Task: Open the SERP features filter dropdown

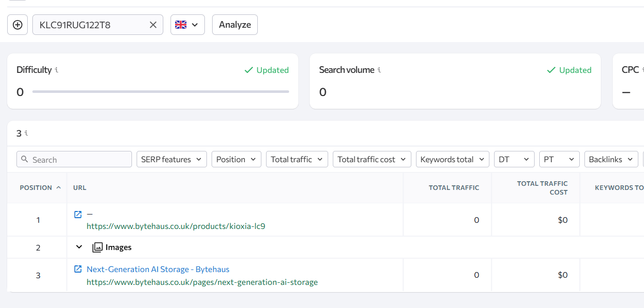Action: [172, 160]
